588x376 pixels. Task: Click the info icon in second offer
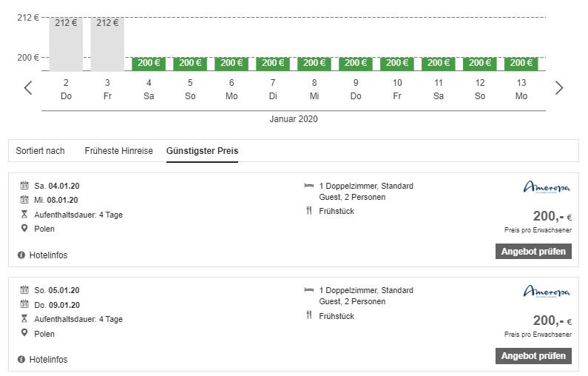pos(21,360)
